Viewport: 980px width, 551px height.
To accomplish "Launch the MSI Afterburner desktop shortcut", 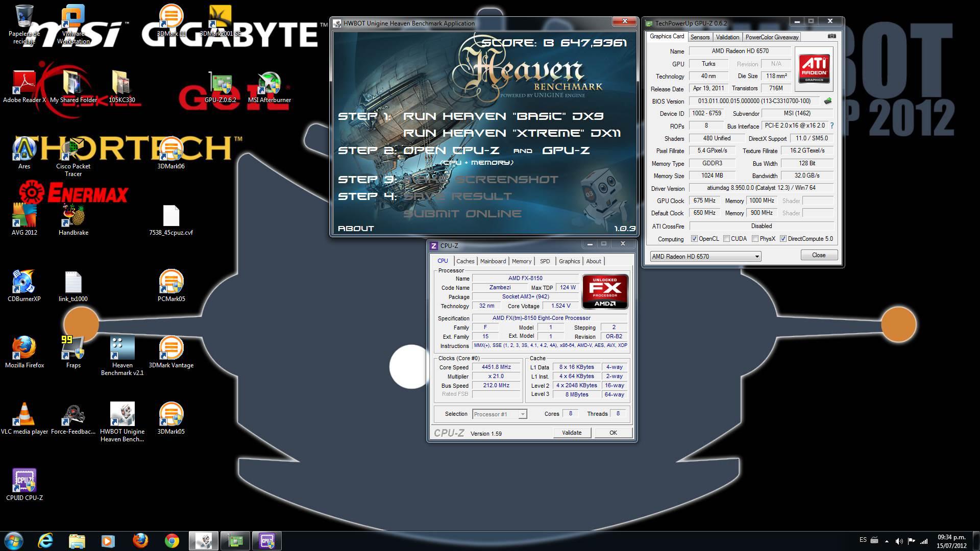I will pos(269,87).
